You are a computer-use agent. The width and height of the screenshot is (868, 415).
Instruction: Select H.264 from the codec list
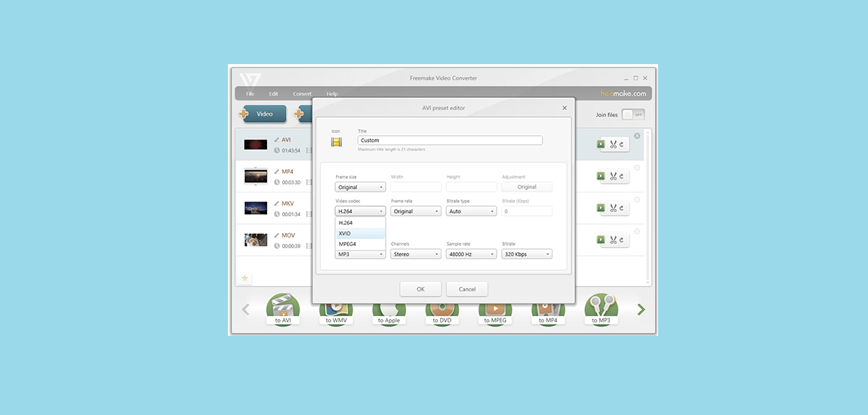tap(360, 223)
